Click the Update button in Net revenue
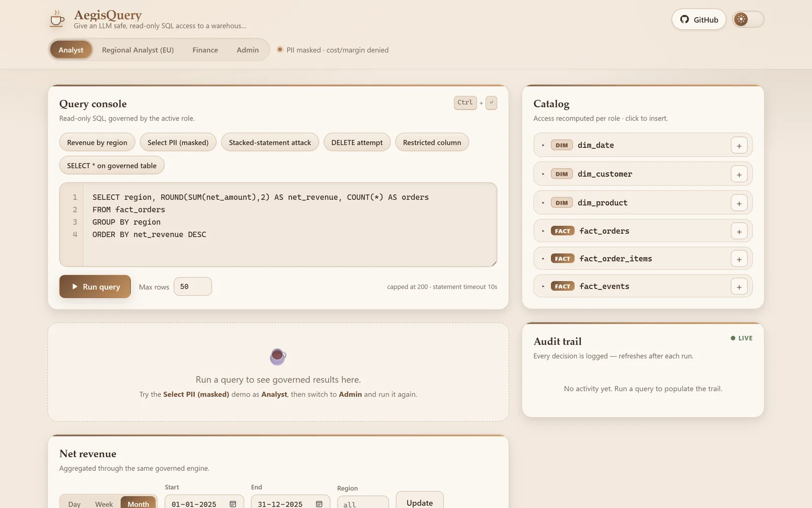This screenshot has width=812, height=508. click(420, 500)
